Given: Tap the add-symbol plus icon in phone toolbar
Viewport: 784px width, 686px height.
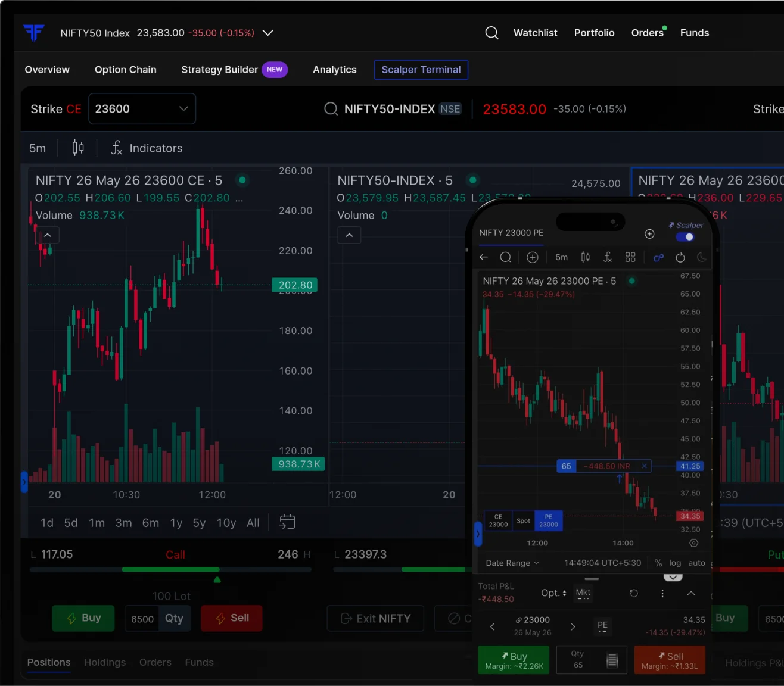Looking at the screenshot, I should [x=533, y=257].
